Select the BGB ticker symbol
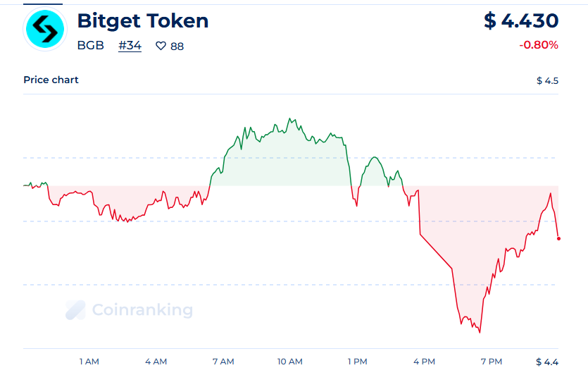The image size is (588, 375). (90, 46)
